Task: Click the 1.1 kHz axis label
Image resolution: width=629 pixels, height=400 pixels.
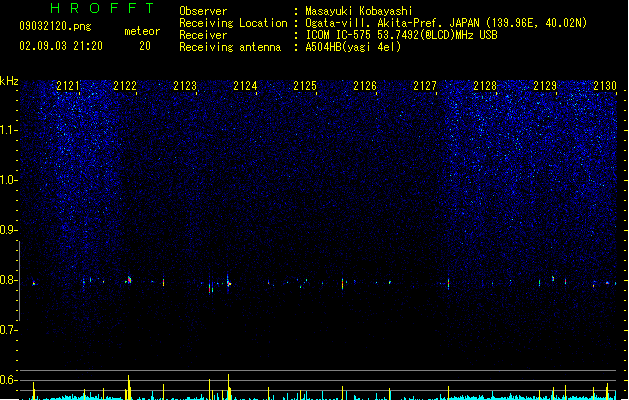Action: click(x=8, y=130)
